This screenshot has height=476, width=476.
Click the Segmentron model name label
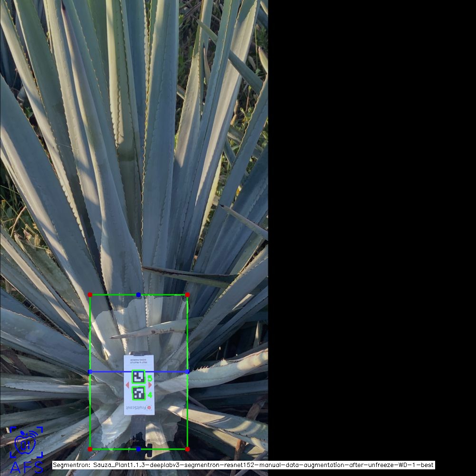(243, 465)
